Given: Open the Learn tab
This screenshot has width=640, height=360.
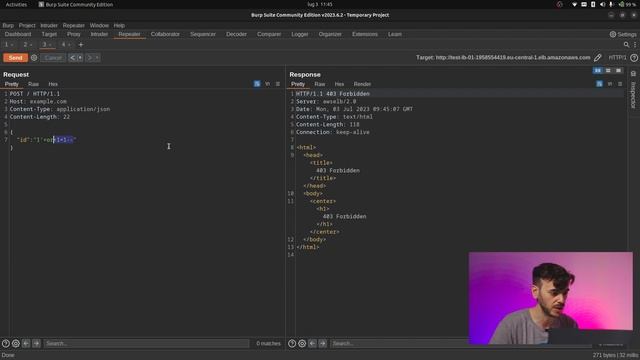Looking at the screenshot, I should click(395, 34).
